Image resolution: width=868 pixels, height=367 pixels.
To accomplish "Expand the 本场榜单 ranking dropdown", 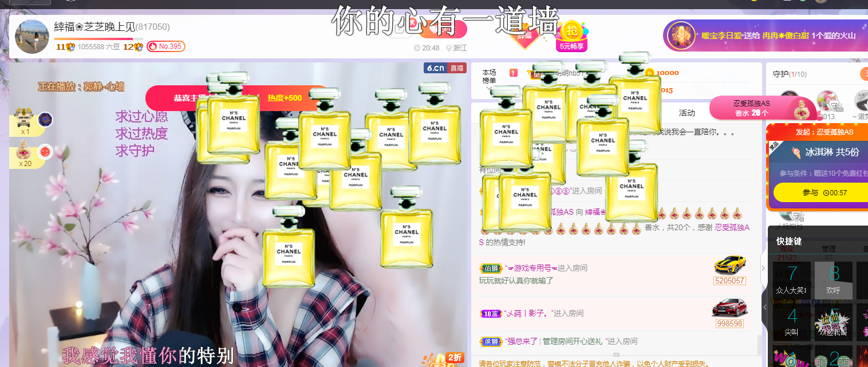I will pos(489,89).
